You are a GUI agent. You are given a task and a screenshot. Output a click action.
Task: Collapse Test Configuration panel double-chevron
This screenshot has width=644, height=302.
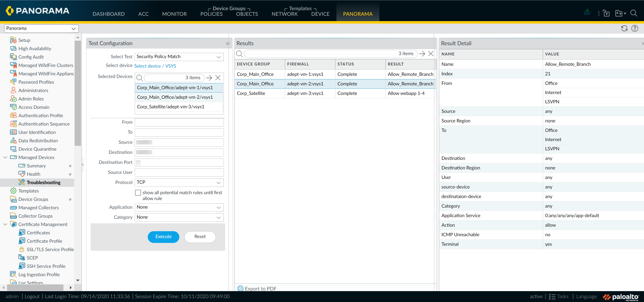click(228, 43)
